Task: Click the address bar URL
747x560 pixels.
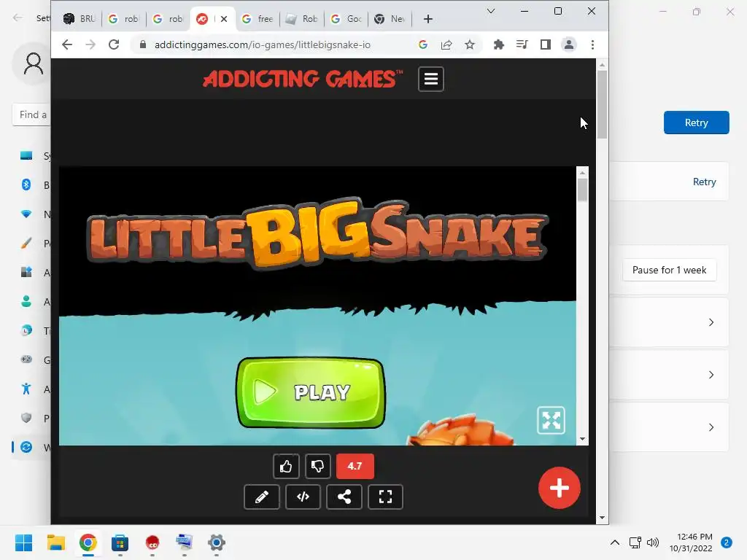Action: pos(263,44)
